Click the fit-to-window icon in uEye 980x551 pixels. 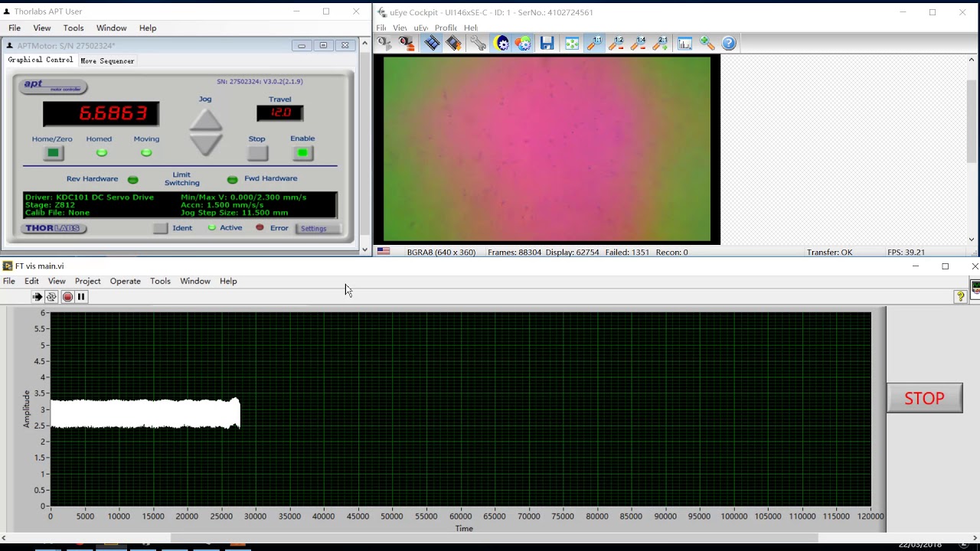(x=572, y=44)
